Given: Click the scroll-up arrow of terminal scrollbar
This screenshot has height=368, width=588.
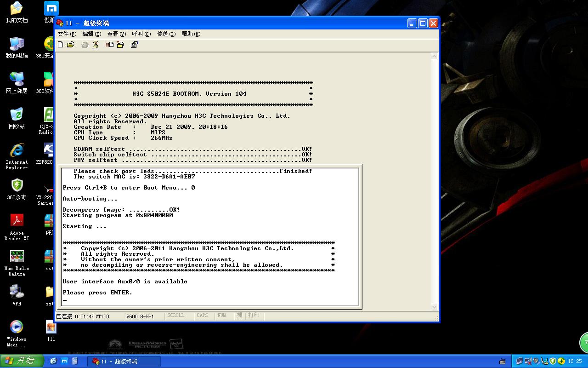Looking at the screenshot, I should [435, 57].
